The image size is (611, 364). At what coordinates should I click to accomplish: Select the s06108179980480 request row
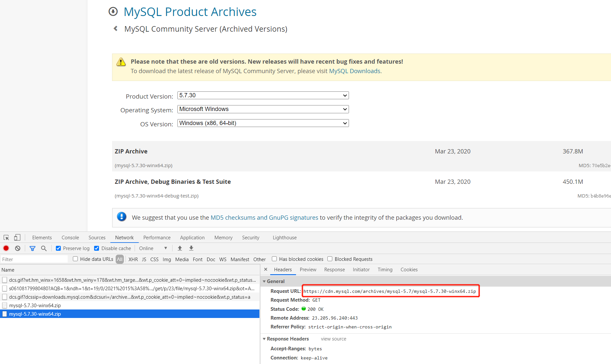coord(130,288)
